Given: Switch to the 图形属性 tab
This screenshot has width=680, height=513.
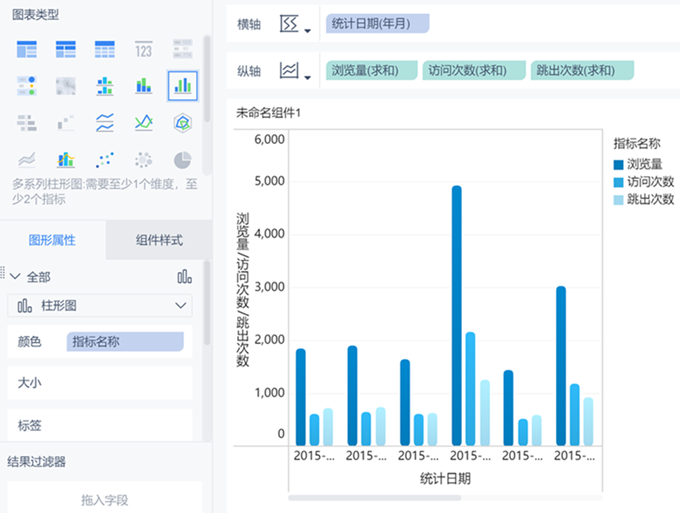Looking at the screenshot, I should pos(52,240).
